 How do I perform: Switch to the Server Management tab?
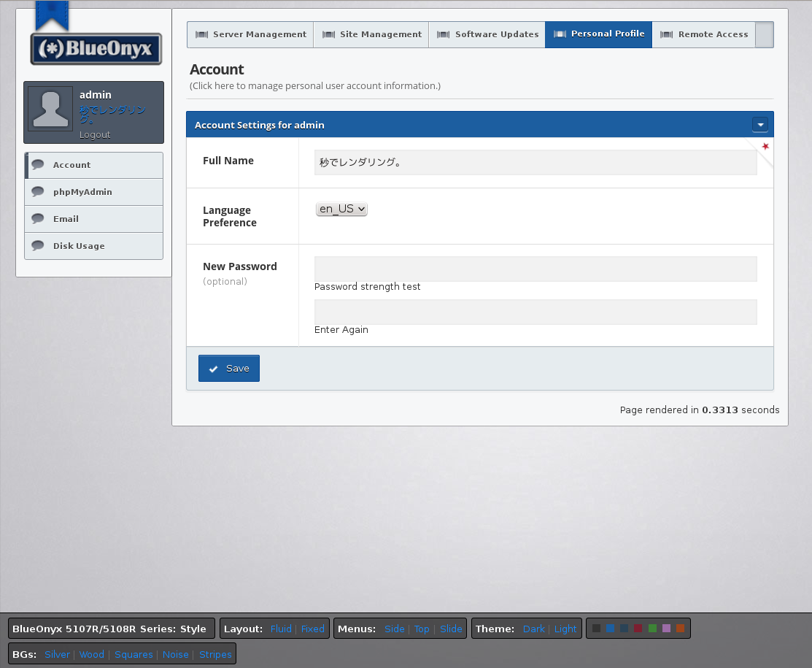pos(250,34)
